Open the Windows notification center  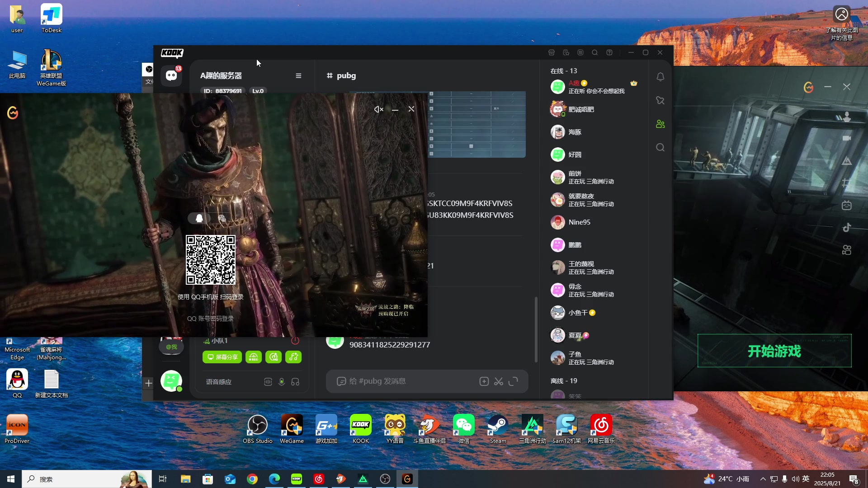[x=854, y=479]
